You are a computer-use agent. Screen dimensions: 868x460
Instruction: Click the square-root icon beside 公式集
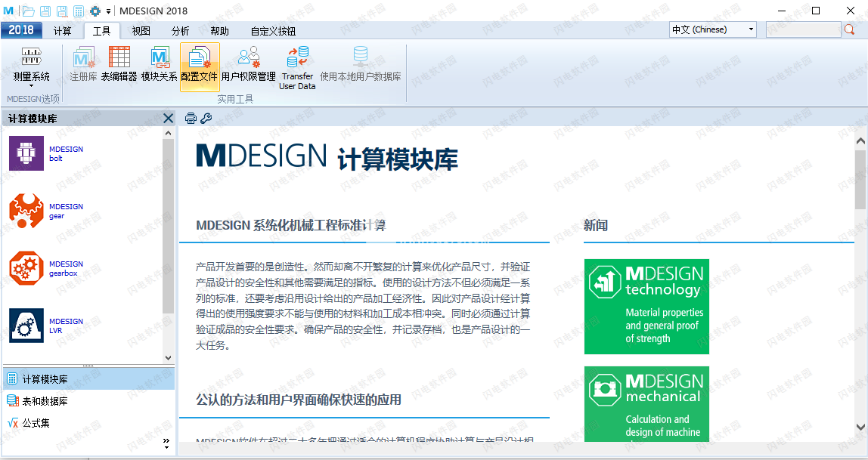[x=13, y=423]
